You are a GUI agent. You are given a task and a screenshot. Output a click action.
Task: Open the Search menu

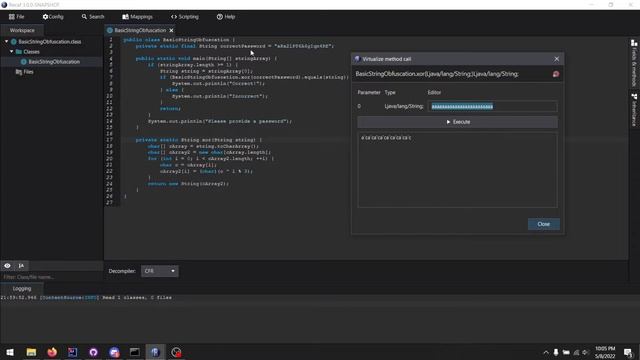coord(93,17)
